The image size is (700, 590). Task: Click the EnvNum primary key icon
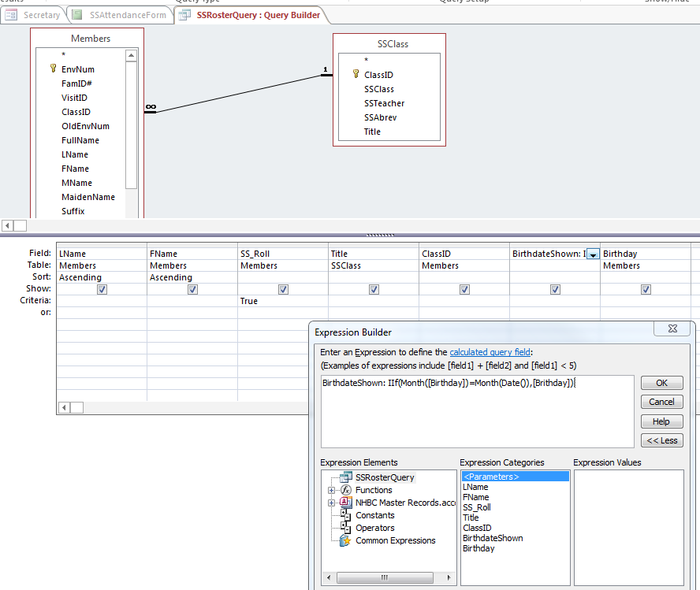coord(53,69)
